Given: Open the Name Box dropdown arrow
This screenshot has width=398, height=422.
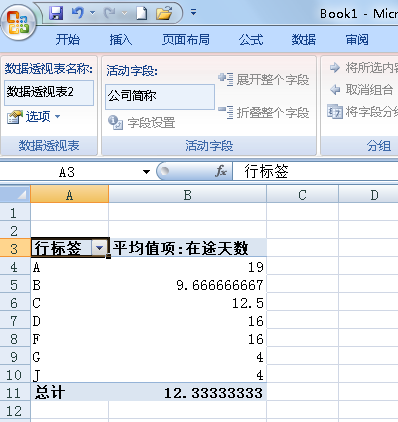Looking at the screenshot, I should (x=146, y=172).
